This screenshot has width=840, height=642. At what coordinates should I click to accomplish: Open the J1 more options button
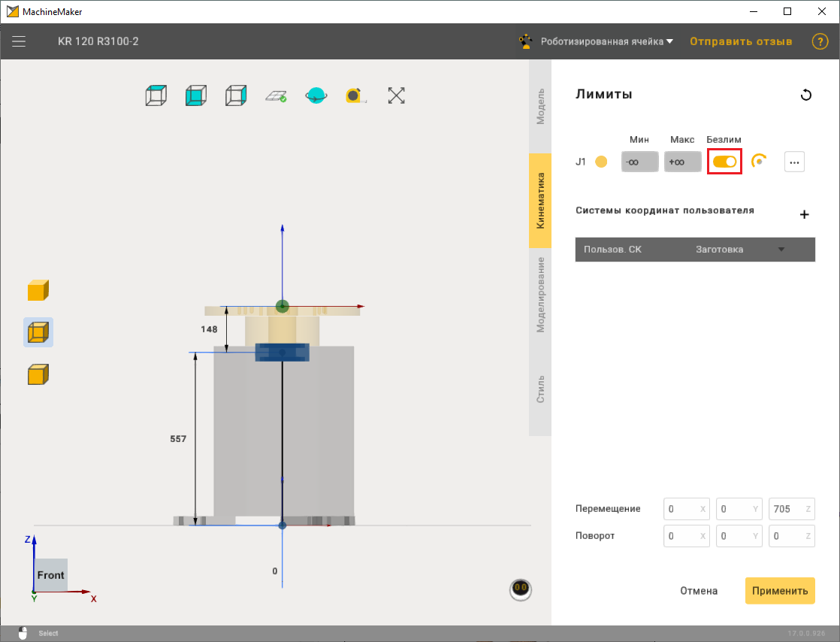794,162
